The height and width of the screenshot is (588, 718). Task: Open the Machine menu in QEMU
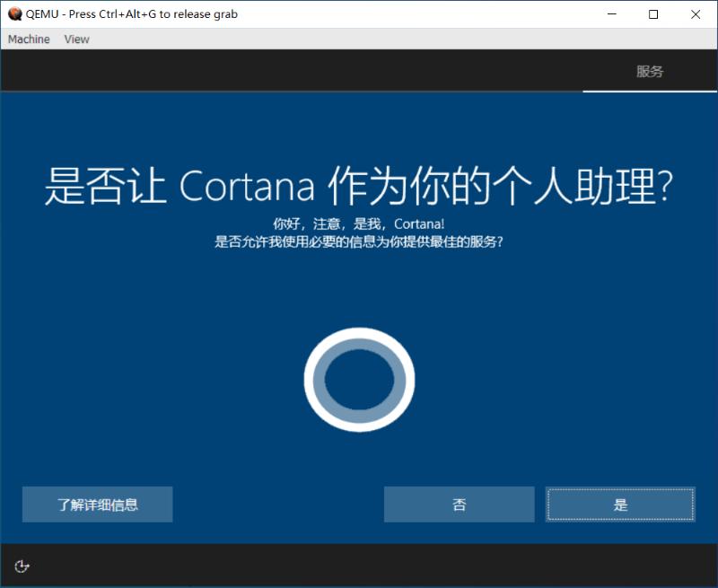[28, 39]
